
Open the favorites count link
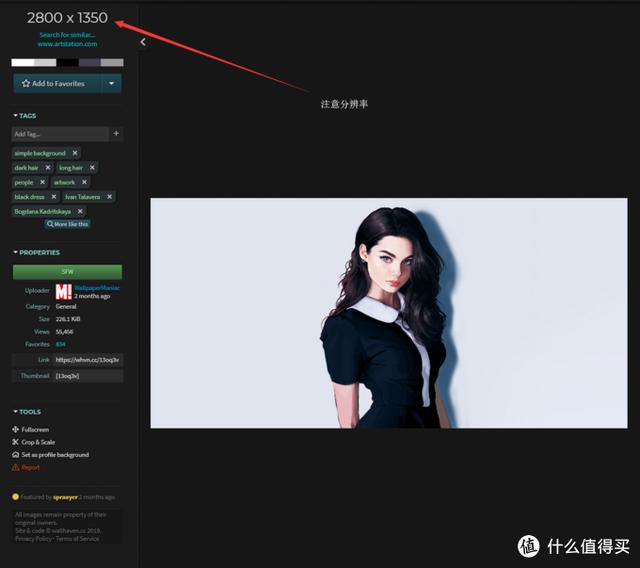coord(60,344)
